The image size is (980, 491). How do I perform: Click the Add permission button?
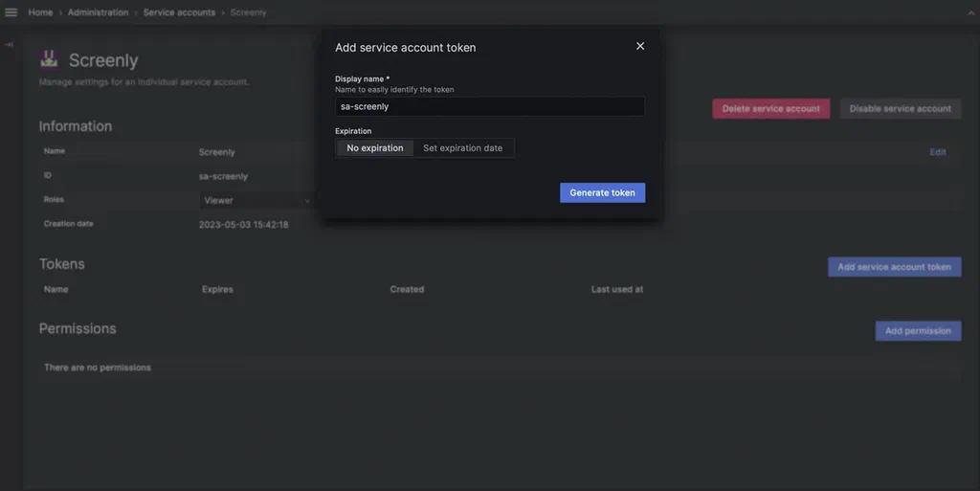(918, 331)
